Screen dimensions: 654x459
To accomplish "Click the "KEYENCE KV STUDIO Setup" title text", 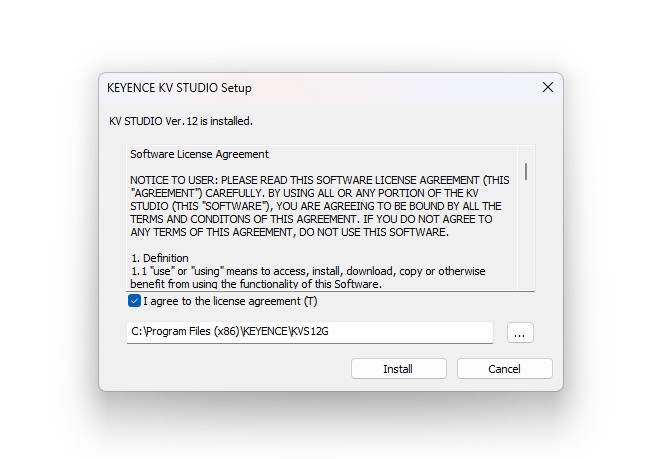I will click(x=179, y=88).
